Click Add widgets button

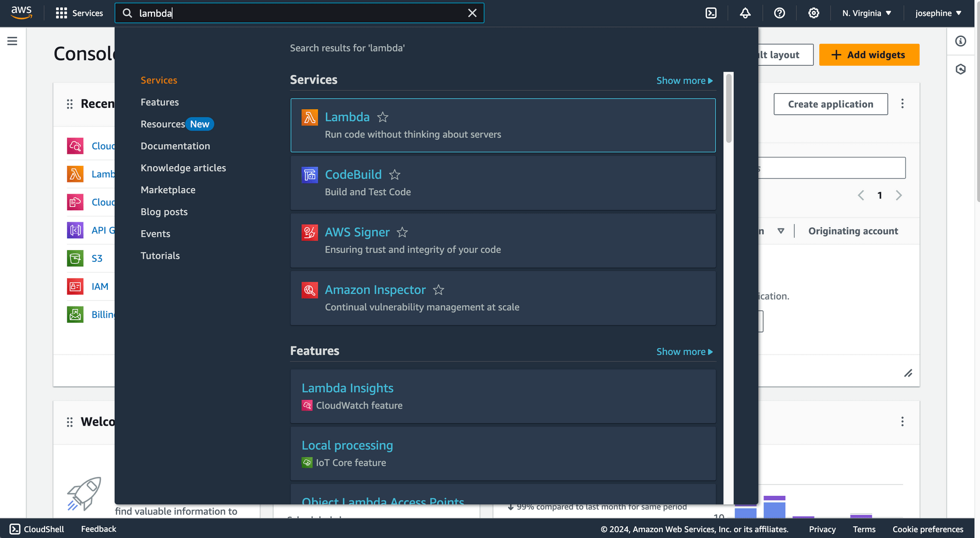[869, 53]
